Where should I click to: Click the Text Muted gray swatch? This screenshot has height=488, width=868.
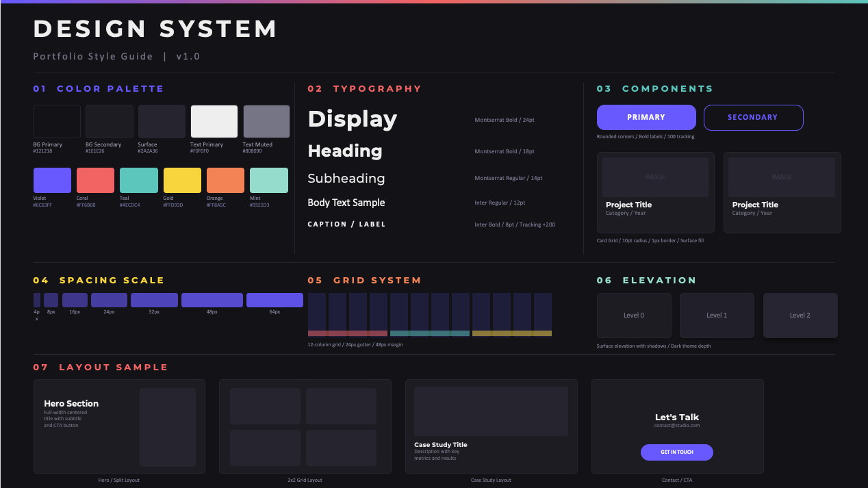pyautogui.click(x=266, y=121)
